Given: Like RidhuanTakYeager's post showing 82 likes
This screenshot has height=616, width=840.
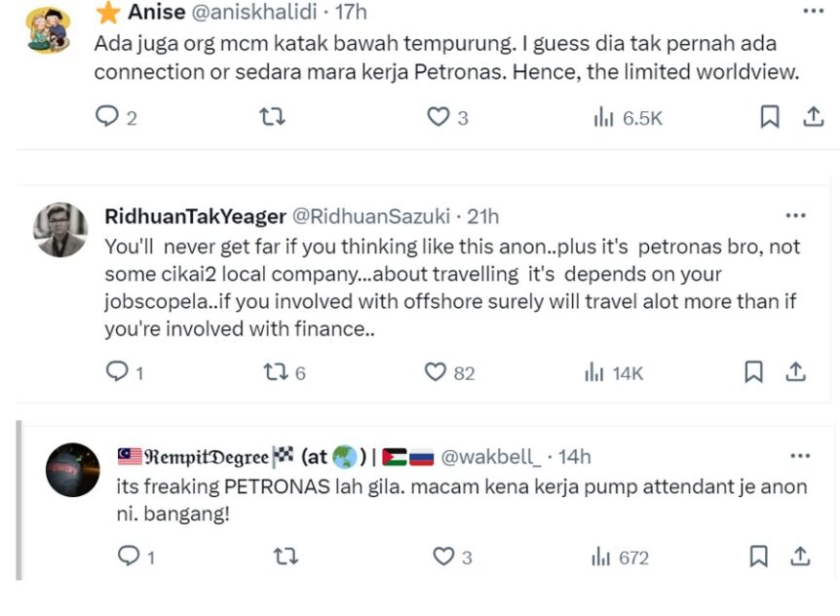Looking at the screenshot, I should click(438, 372).
